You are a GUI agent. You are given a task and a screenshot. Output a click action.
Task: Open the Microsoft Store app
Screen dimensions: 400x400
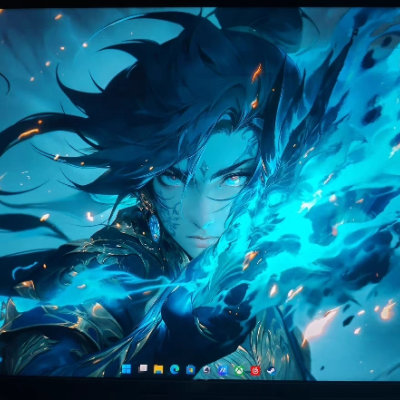click(x=190, y=370)
